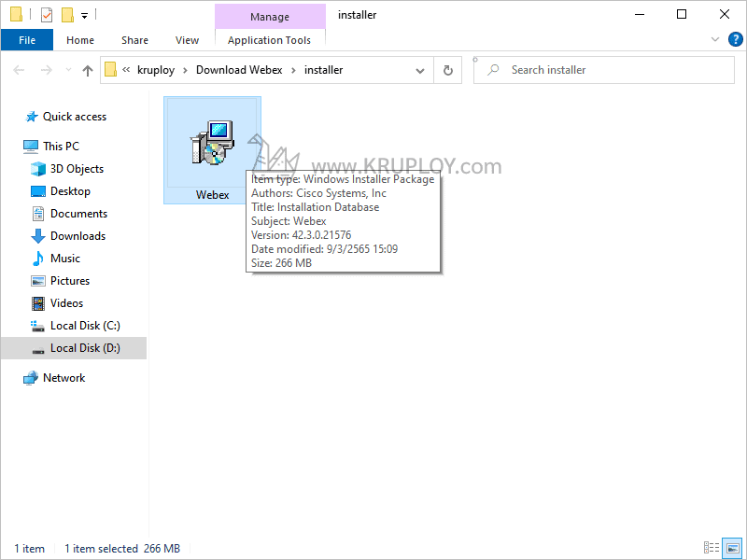Open the Documents folder in sidebar
This screenshot has height=560, width=747.
(78, 214)
